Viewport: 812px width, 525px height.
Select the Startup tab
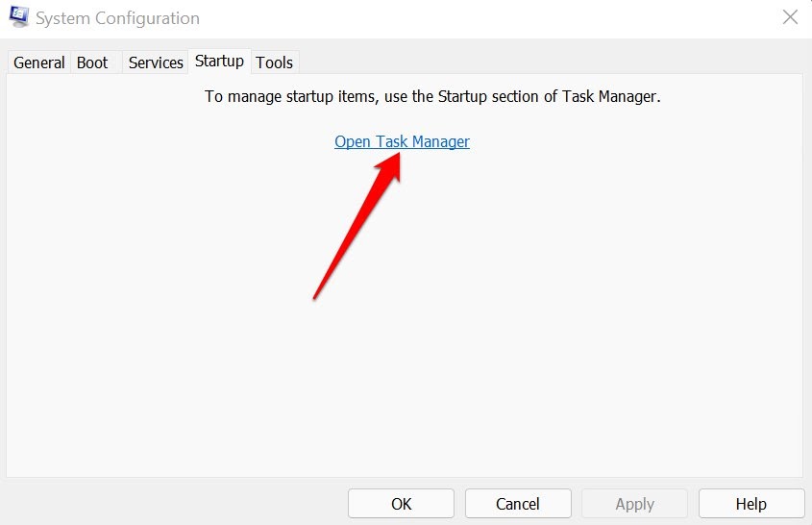coord(219,61)
